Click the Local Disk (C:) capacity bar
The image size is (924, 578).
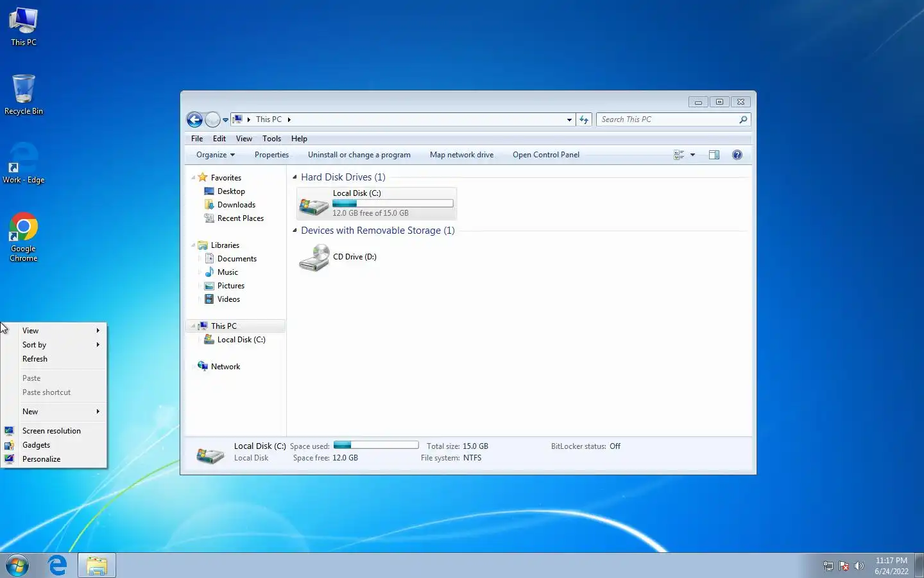[393, 204]
